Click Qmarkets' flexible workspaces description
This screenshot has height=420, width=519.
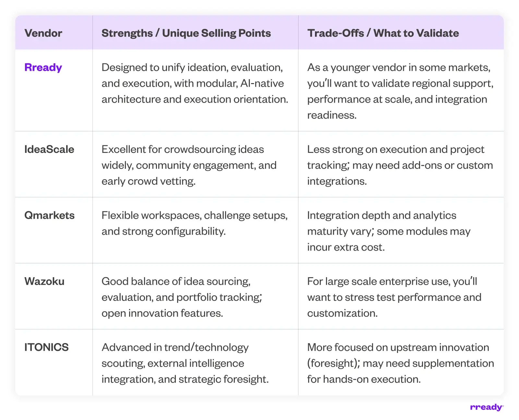point(194,223)
